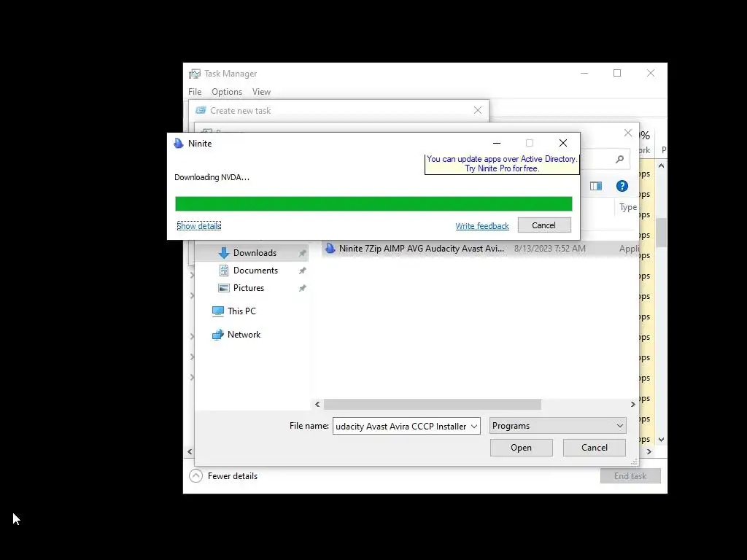Click the File name input field
This screenshot has height=560, width=747.
tap(401, 426)
